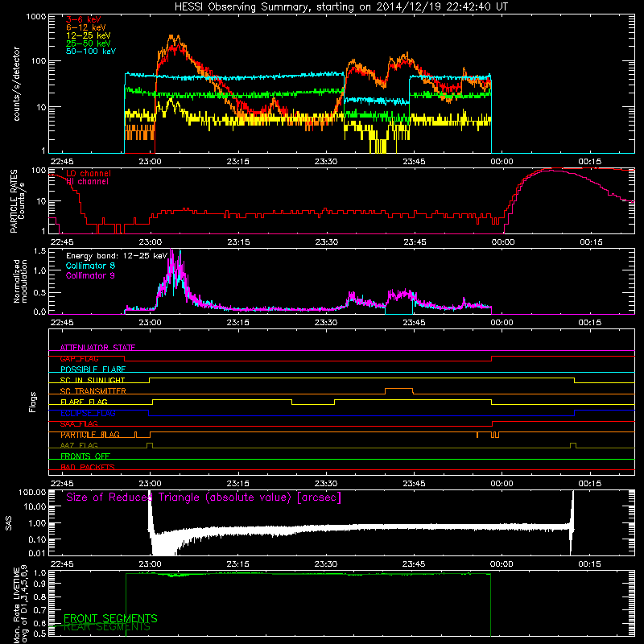Click the ECLIPSE_FLAG label
The image size is (644, 644).
point(88,413)
